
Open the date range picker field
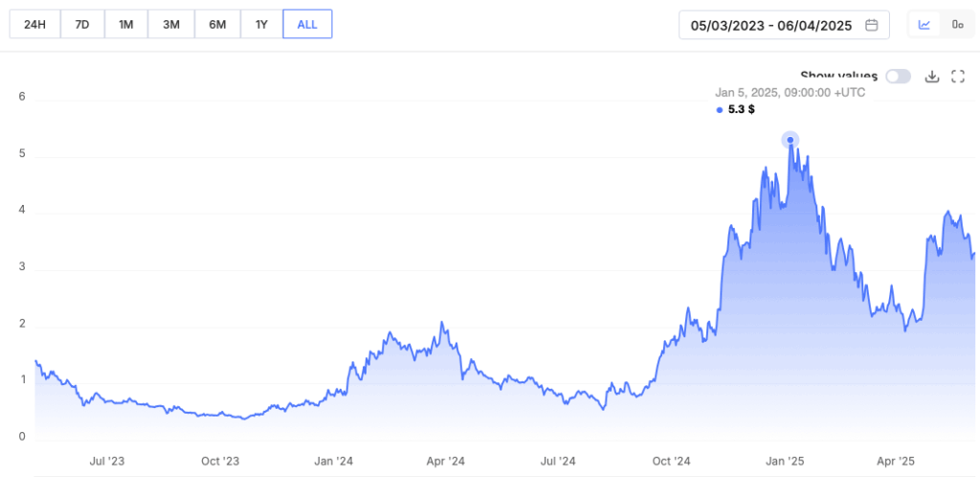[x=784, y=25]
